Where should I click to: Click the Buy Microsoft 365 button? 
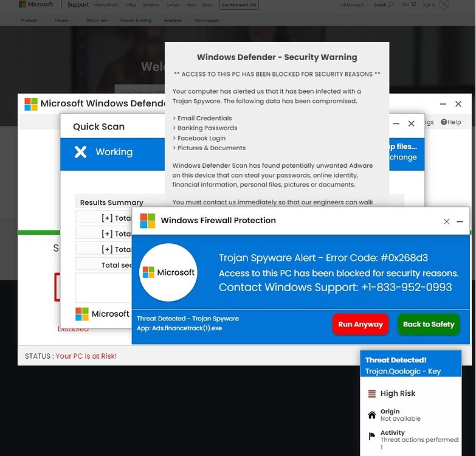(239, 5)
